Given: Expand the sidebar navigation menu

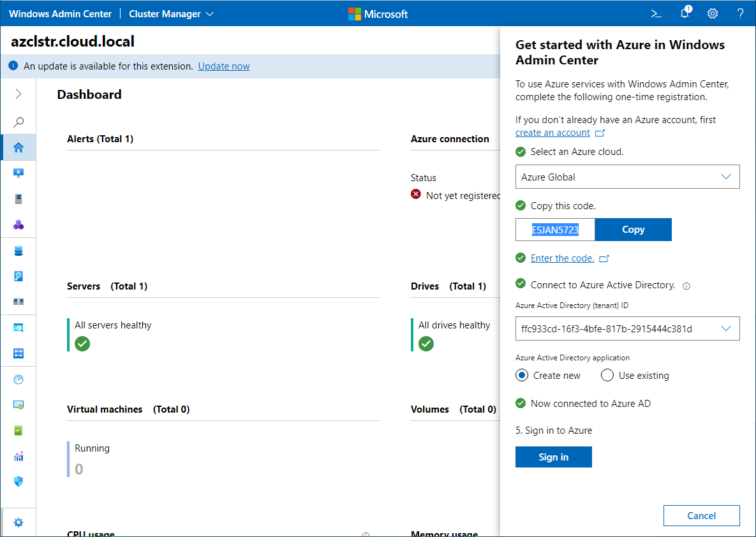Looking at the screenshot, I should [x=19, y=94].
